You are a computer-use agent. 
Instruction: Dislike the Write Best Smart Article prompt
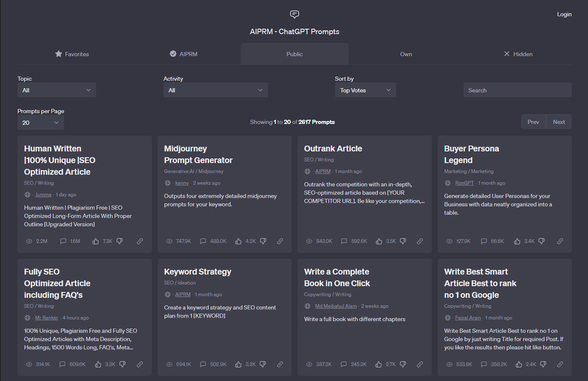(543, 364)
